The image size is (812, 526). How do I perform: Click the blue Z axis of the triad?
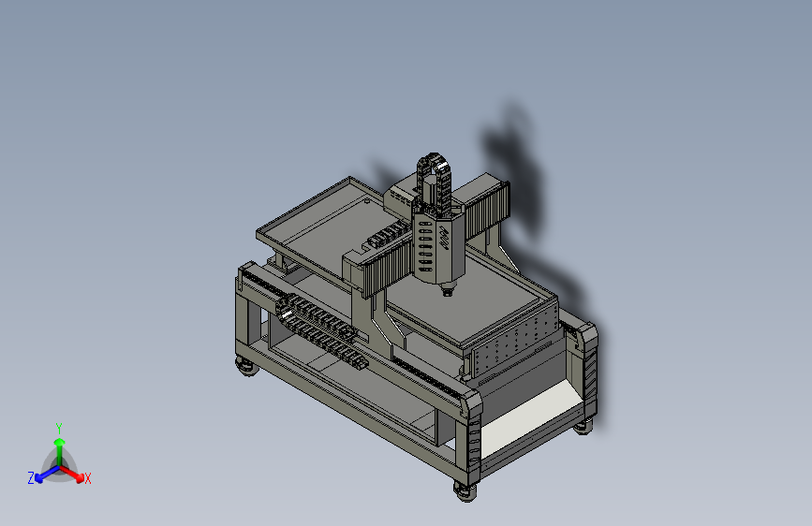tap(47, 474)
